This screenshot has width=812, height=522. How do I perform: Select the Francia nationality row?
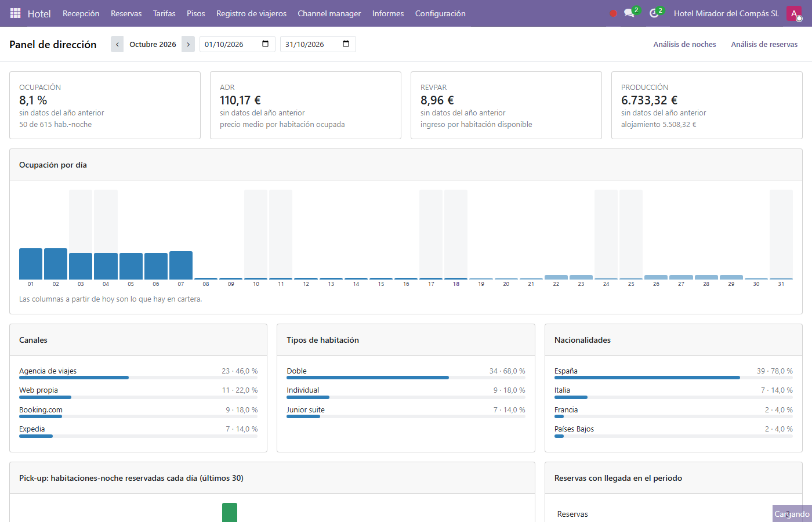[673, 412]
